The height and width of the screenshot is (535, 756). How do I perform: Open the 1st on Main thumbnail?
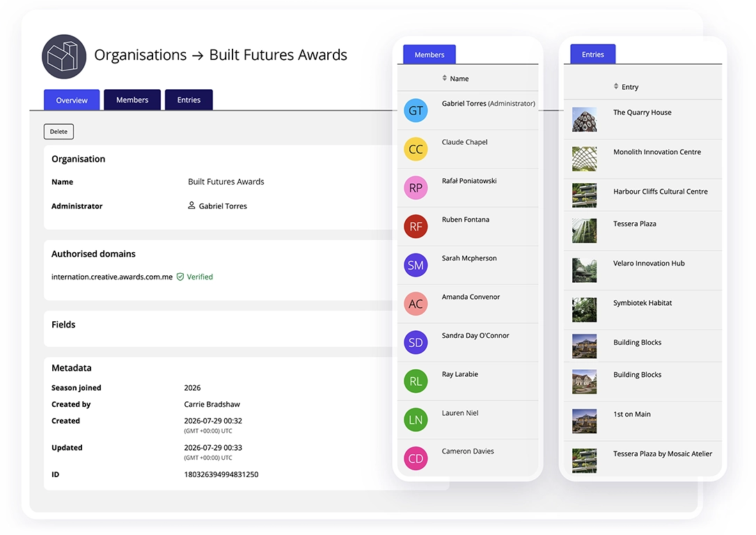click(x=584, y=421)
